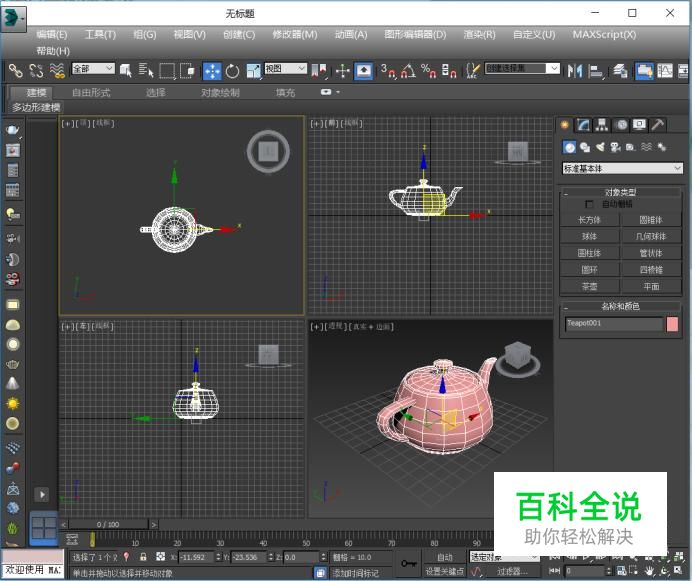Click the pink object color swatch
This screenshot has width=692, height=581.
click(672, 324)
